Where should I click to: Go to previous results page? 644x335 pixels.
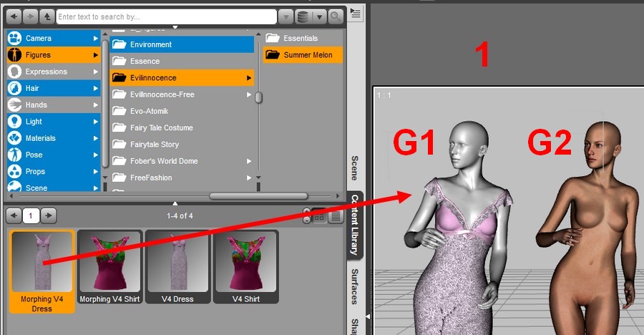tap(14, 215)
